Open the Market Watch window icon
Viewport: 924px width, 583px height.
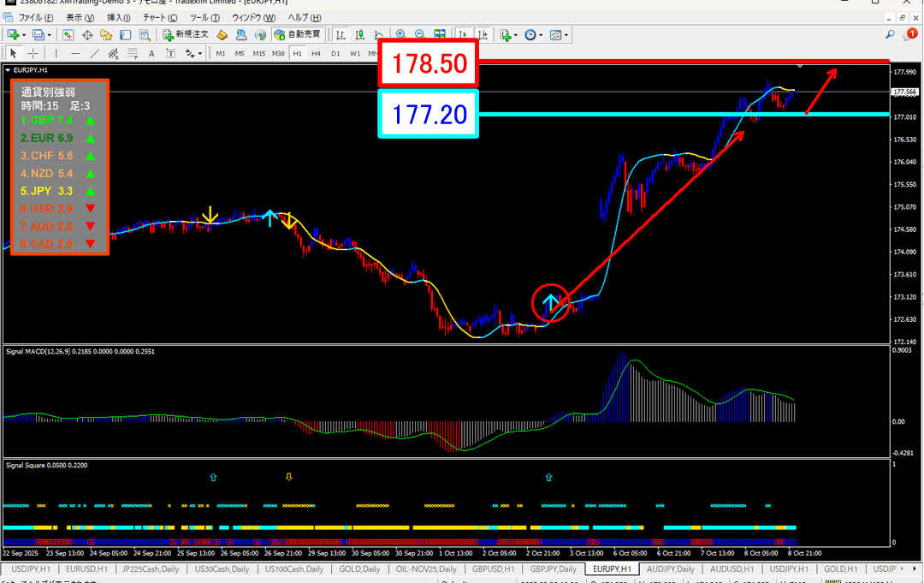tap(67, 35)
